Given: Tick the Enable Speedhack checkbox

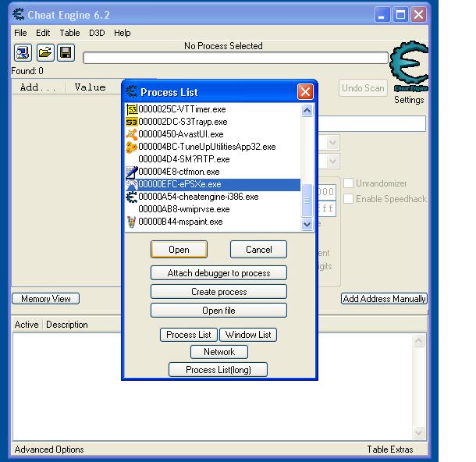Looking at the screenshot, I should point(348,198).
